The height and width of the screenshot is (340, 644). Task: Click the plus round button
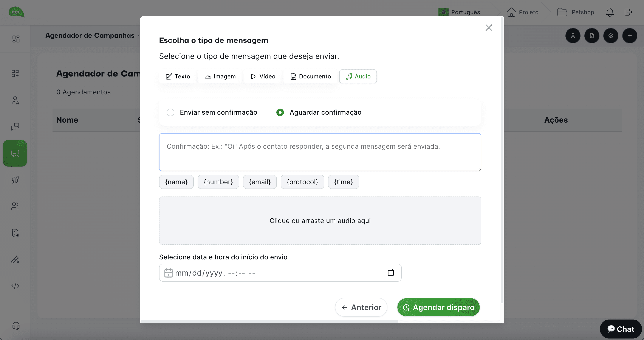630,36
